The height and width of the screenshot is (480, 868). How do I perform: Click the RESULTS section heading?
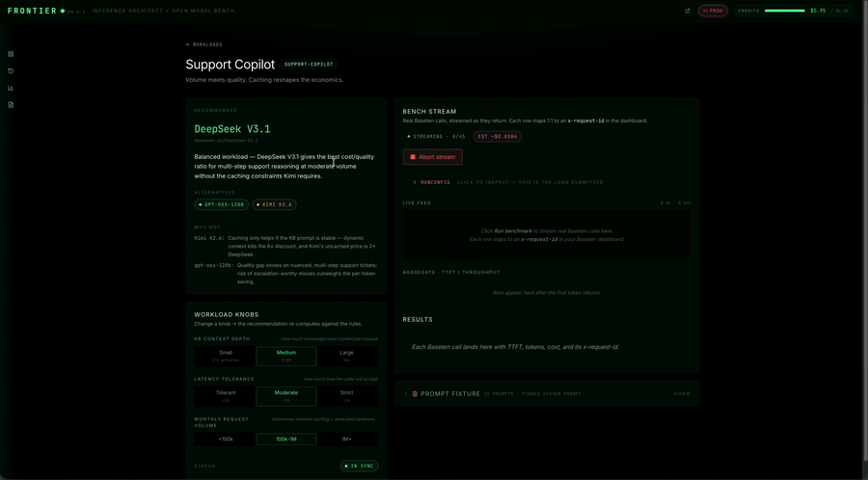tap(418, 320)
